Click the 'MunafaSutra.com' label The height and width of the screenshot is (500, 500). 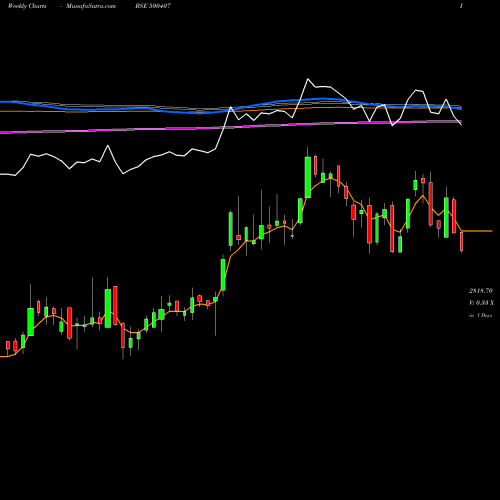coord(91,6)
